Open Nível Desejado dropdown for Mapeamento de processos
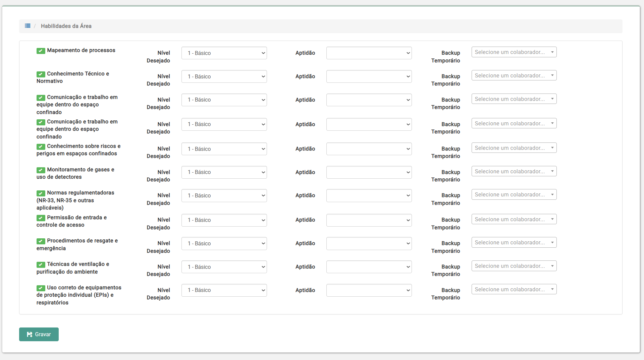Viewport: 644px width, 360px height. coord(224,53)
